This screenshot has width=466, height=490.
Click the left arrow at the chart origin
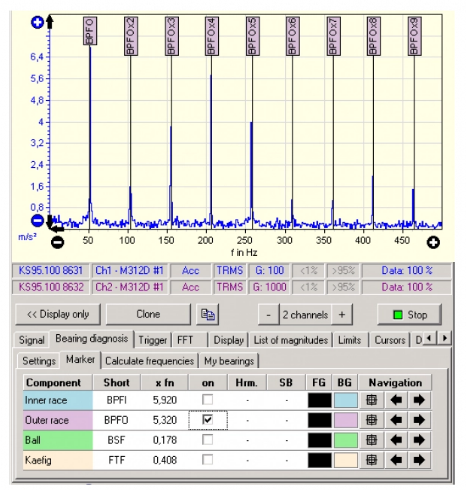57,228
